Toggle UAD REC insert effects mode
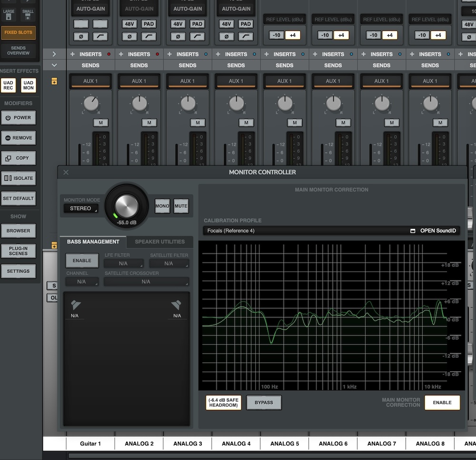Image resolution: width=476 pixels, height=460 pixels. click(8, 85)
